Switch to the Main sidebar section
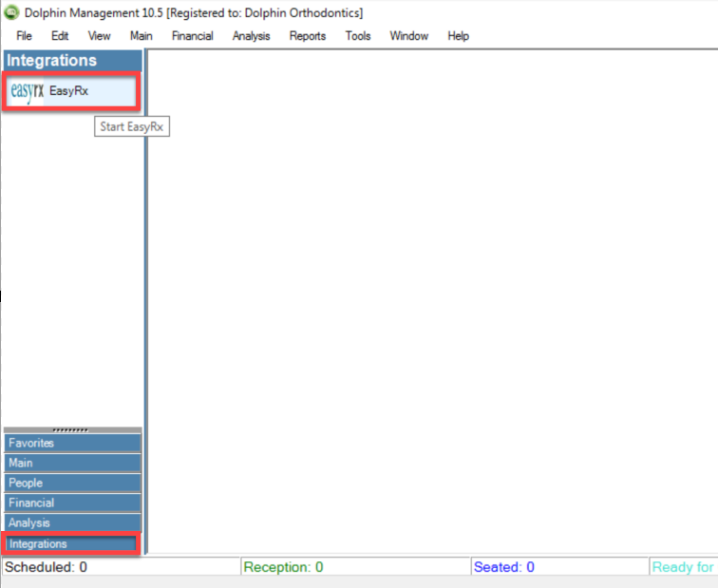The width and height of the screenshot is (718, 588). 72,463
